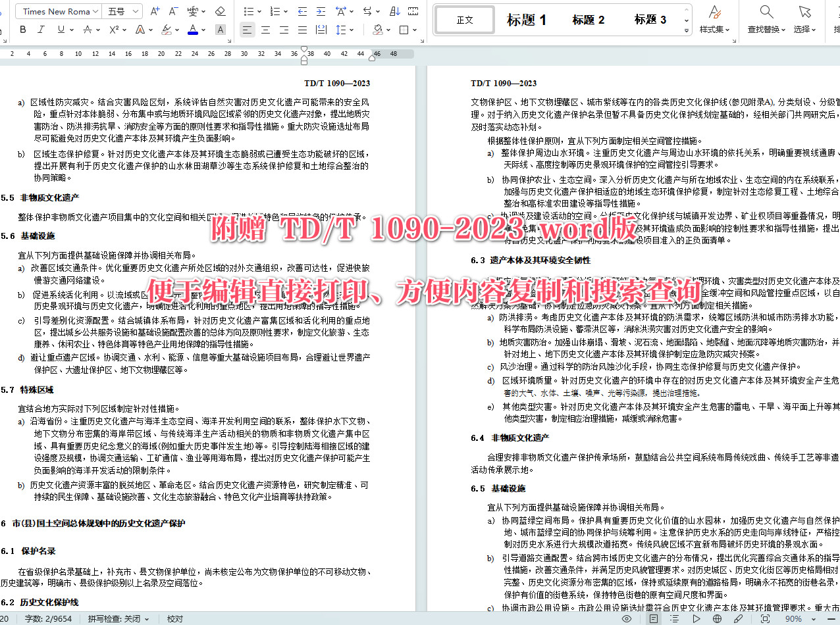Select the underline icon
The image size is (840, 625).
[x=61, y=30]
